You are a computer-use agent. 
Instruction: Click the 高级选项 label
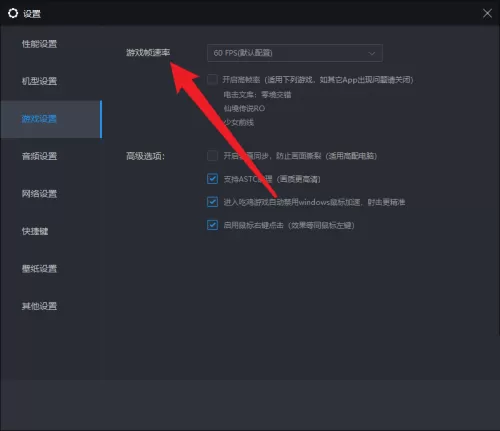point(145,156)
